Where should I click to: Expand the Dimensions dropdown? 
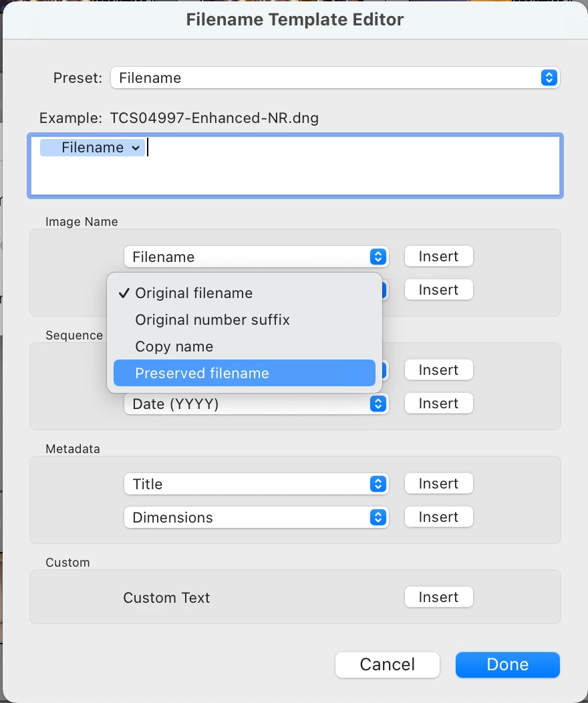[x=256, y=517]
